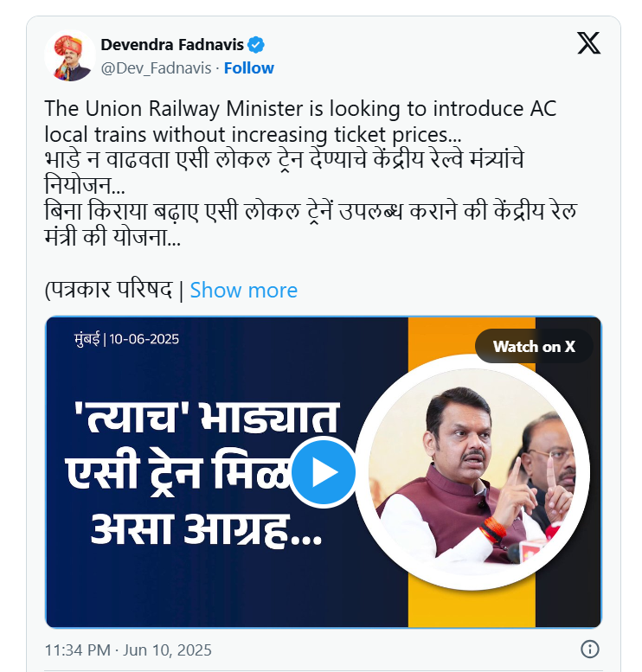Click the असा आग्रह... text in the video
The width and height of the screenshot is (642, 672).
click(206, 529)
